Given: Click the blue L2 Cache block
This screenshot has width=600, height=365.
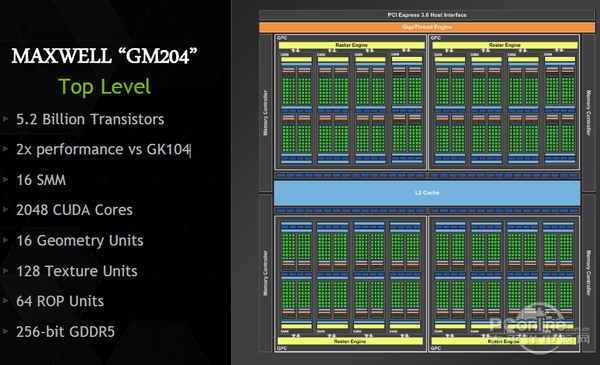Looking at the screenshot, I should tap(427, 193).
